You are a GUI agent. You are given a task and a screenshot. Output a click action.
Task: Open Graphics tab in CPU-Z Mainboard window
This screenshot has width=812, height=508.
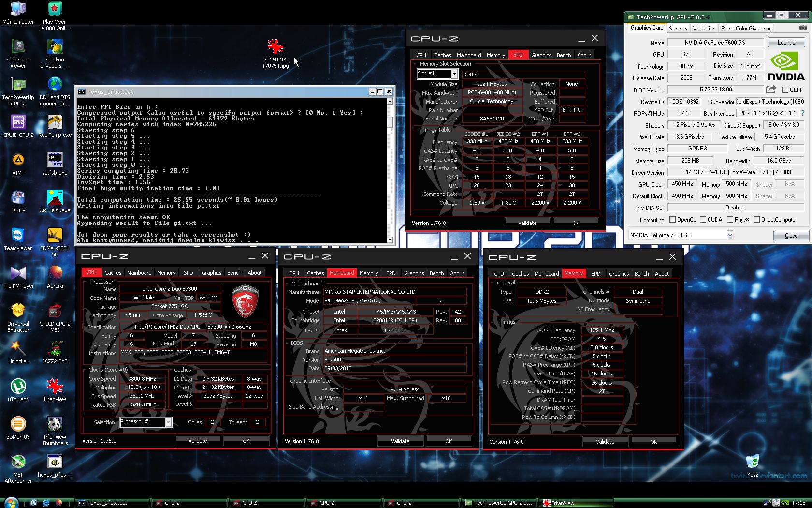click(x=414, y=273)
